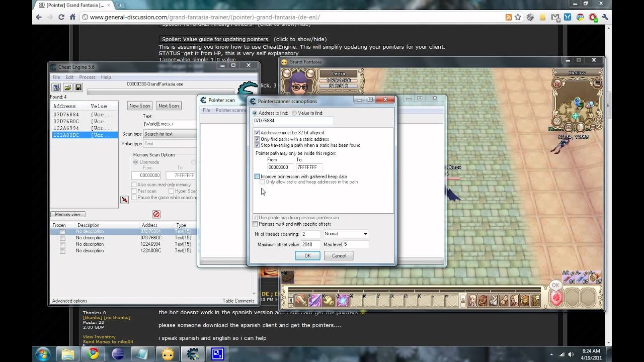The image size is (644, 362).
Task: Tick the Frozen checkbox for address 07D76884
Action: pos(62,232)
